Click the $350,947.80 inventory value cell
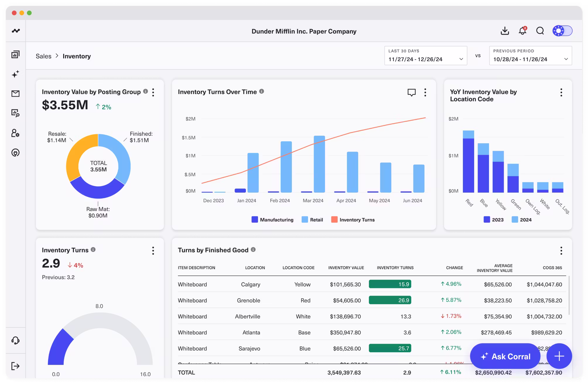Screen dimensions: 588x384 point(345,332)
